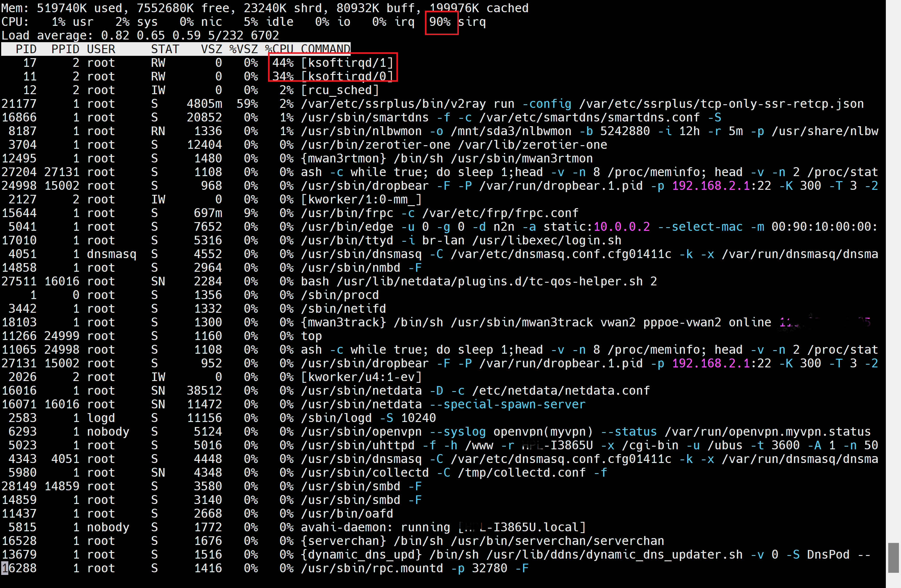901x588 pixels.
Task: Click the highlighted cursor at PID 16288
Action: 4,568
